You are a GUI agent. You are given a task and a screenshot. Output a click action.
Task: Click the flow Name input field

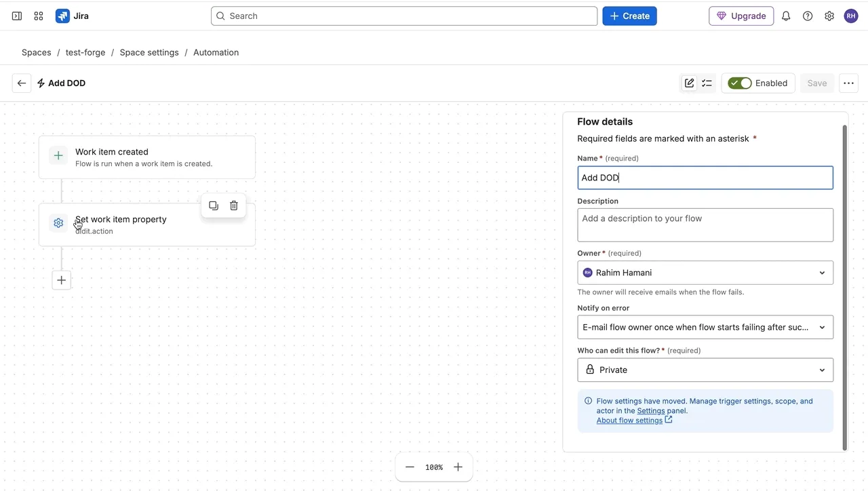coord(705,178)
